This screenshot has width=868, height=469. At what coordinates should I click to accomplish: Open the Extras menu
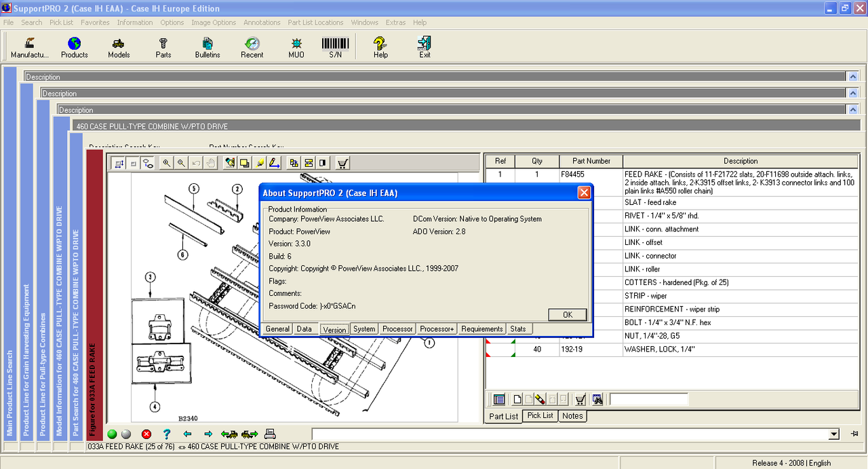[x=395, y=22]
